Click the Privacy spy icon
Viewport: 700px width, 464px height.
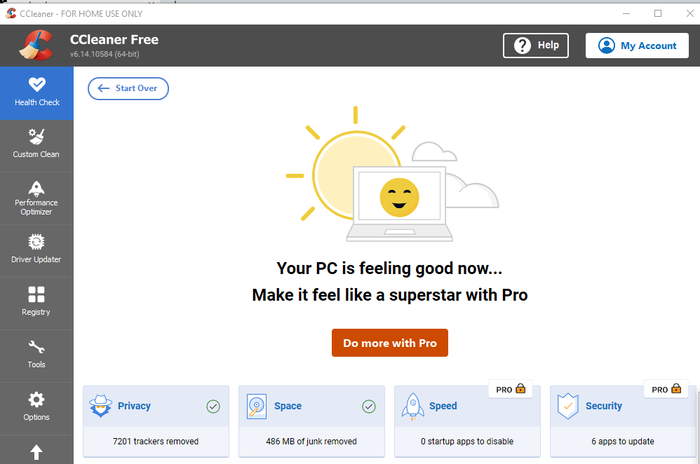100,406
